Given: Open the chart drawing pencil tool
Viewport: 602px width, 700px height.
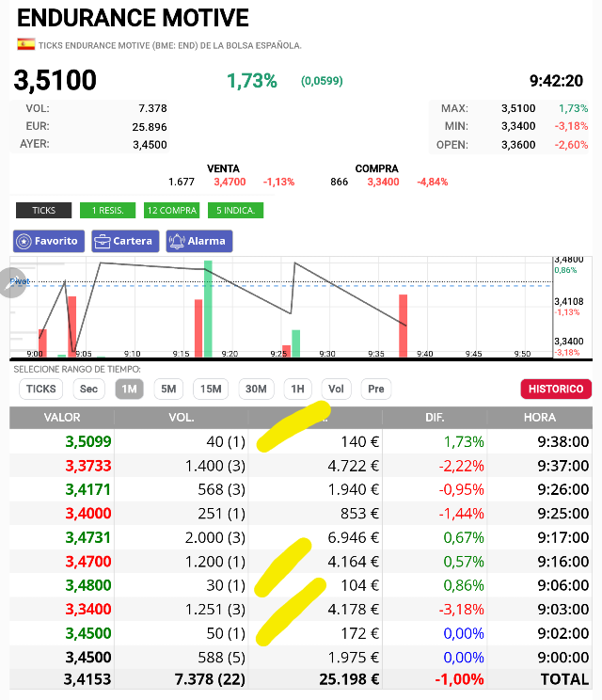Looking at the screenshot, I should coord(11,282).
